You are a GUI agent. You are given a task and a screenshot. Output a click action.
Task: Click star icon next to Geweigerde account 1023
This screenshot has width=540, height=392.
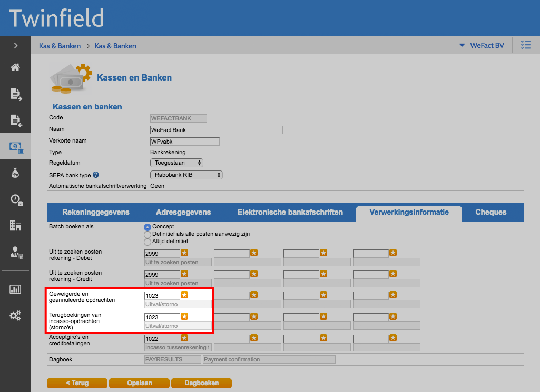184,295
